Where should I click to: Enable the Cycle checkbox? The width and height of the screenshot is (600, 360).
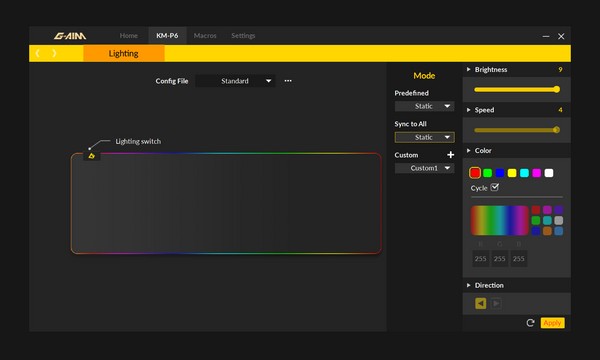[x=494, y=187]
